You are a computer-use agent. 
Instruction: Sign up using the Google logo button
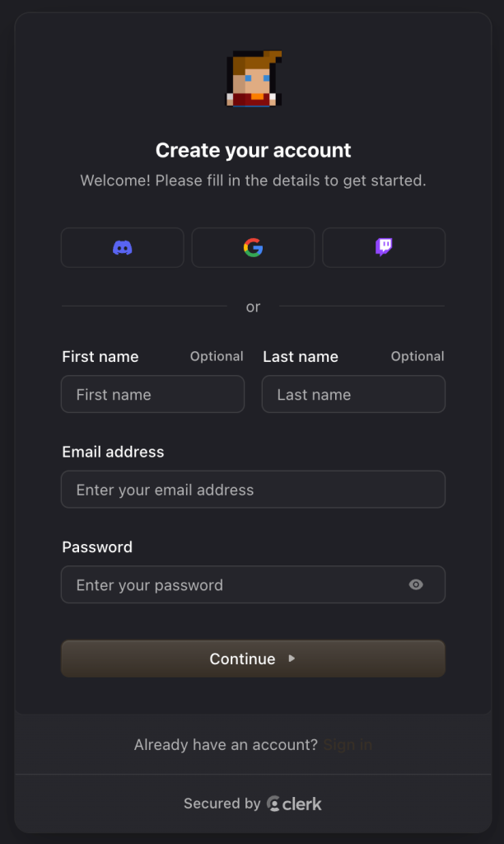pyautogui.click(x=253, y=247)
